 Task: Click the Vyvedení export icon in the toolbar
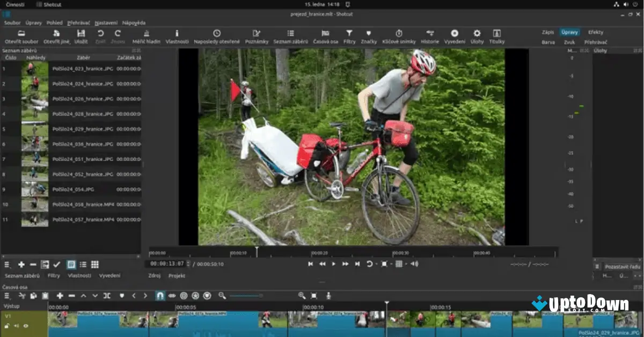point(455,33)
